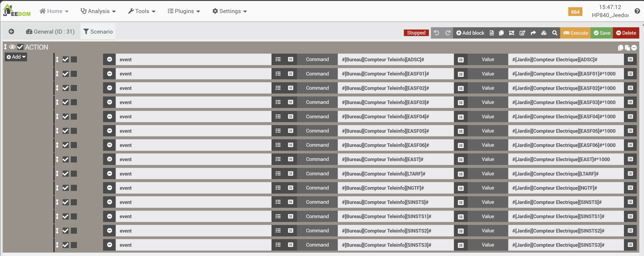Uncheck the enable box on EASF01 row
The height and width of the screenshot is (256, 644).
pyautogui.click(x=65, y=74)
